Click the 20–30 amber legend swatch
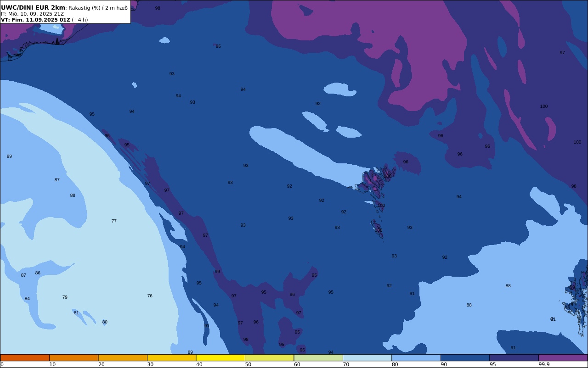 [x=123, y=357]
